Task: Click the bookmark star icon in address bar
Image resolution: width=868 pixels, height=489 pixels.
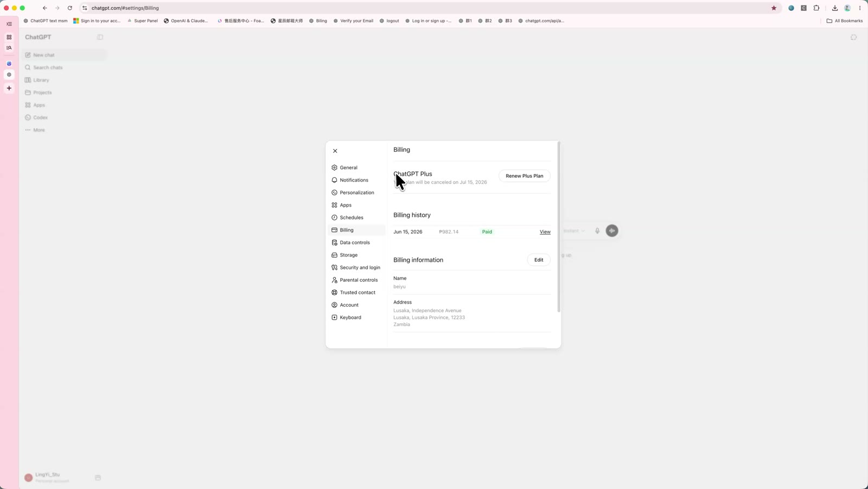Action: pyautogui.click(x=774, y=8)
